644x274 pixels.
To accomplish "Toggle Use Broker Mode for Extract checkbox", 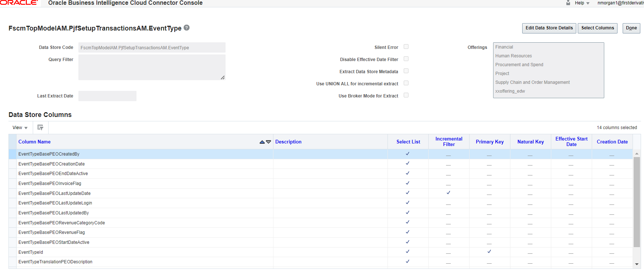I will [406, 95].
